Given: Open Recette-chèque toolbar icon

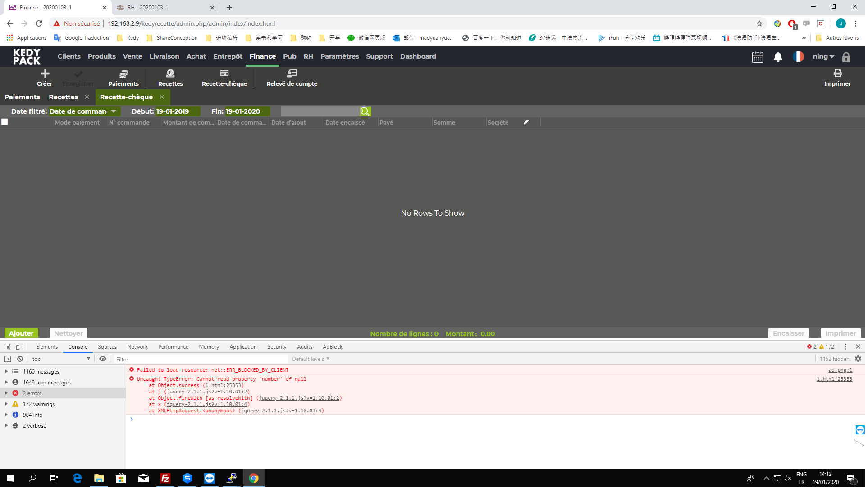Looking at the screenshot, I should tap(224, 74).
